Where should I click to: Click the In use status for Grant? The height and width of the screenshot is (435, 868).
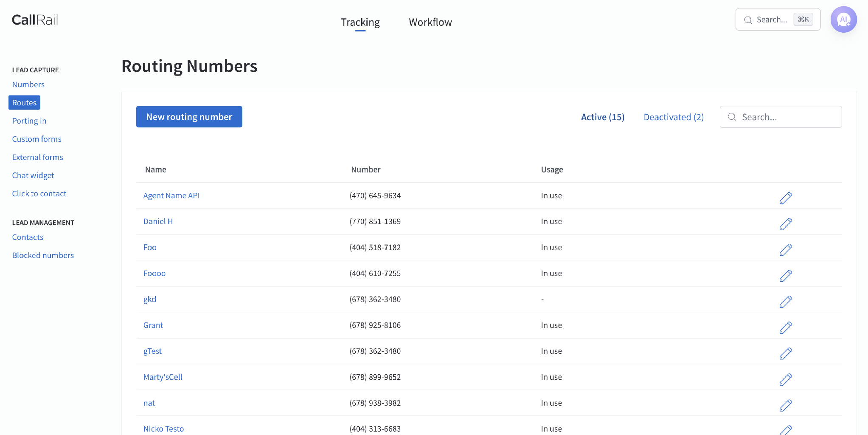[551, 325]
